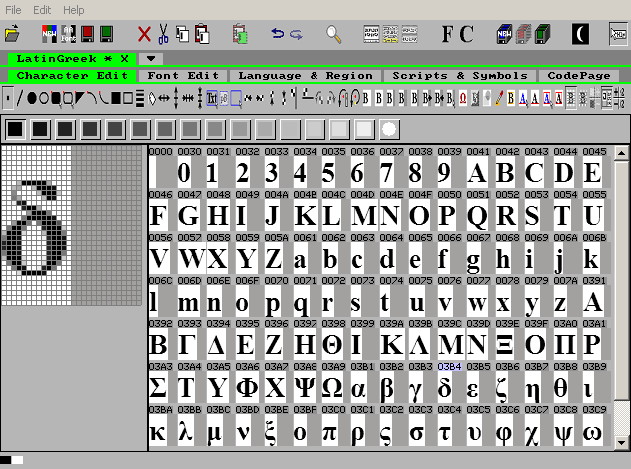The width and height of the screenshot is (631, 469).
Task: Select glyph cell 0394 Delta
Action: point(217,340)
